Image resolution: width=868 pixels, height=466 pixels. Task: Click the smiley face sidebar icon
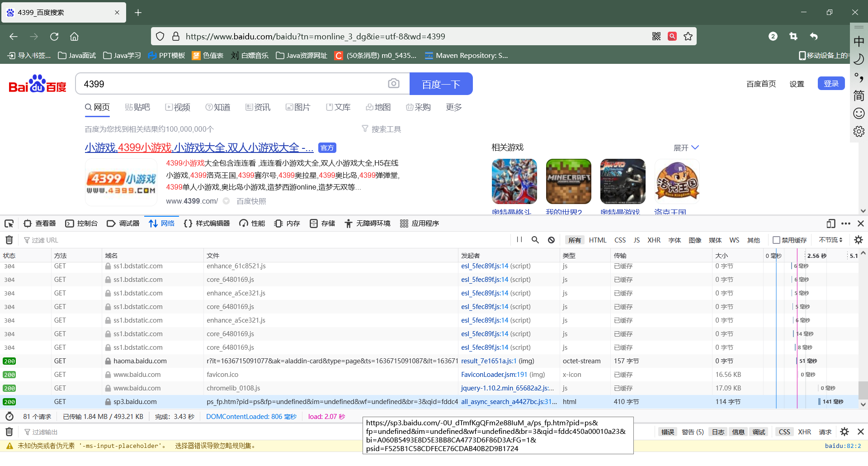tap(859, 113)
